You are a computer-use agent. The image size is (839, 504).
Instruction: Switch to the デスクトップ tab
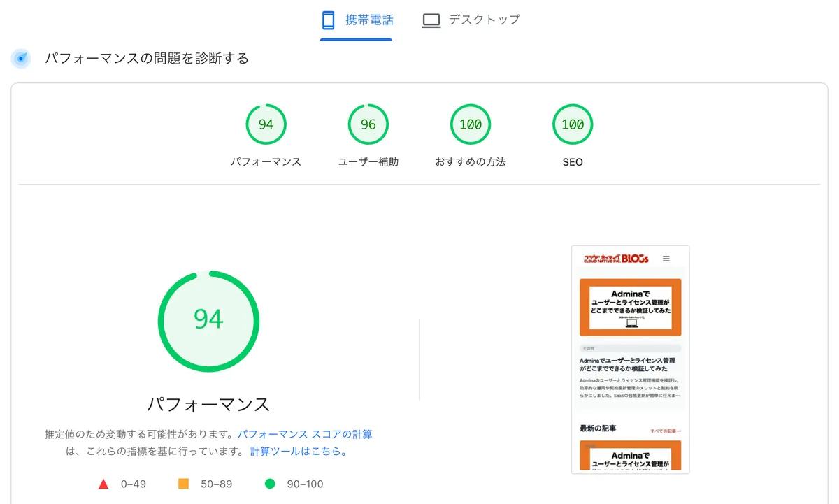pyautogui.click(x=472, y=20)
